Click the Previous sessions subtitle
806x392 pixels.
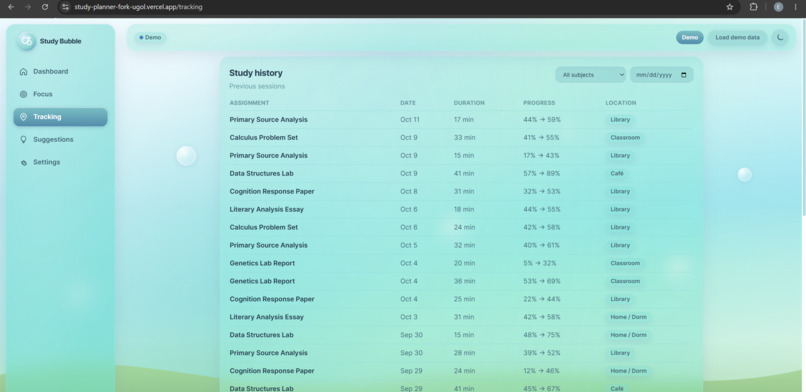click(257, 86)
